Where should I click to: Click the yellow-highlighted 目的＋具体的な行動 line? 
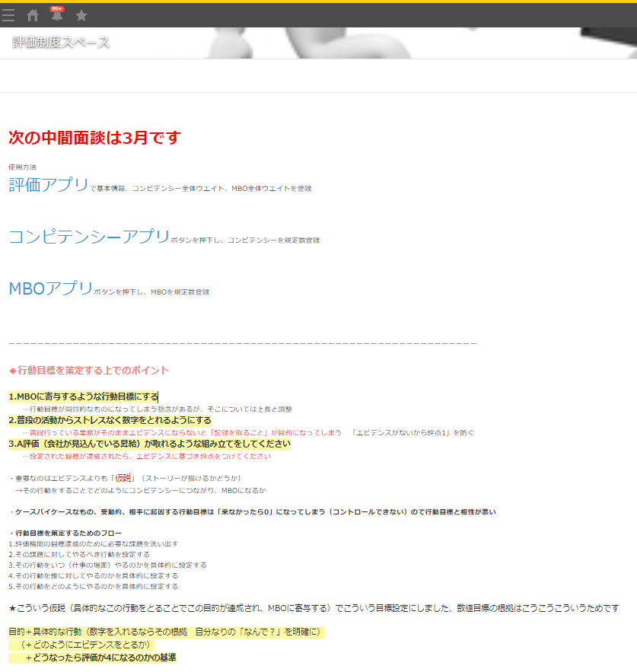pos(166,632)
